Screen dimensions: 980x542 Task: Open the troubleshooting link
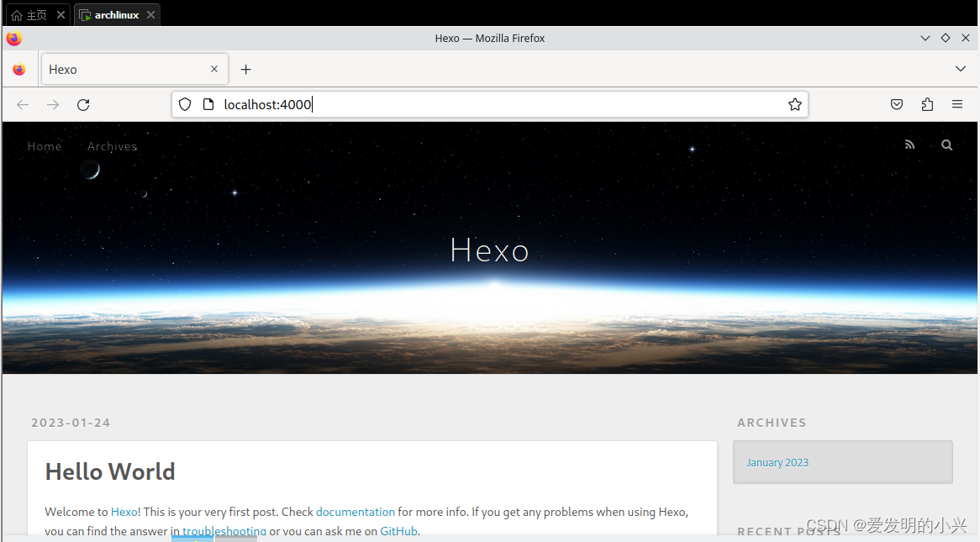coord(224,531)
